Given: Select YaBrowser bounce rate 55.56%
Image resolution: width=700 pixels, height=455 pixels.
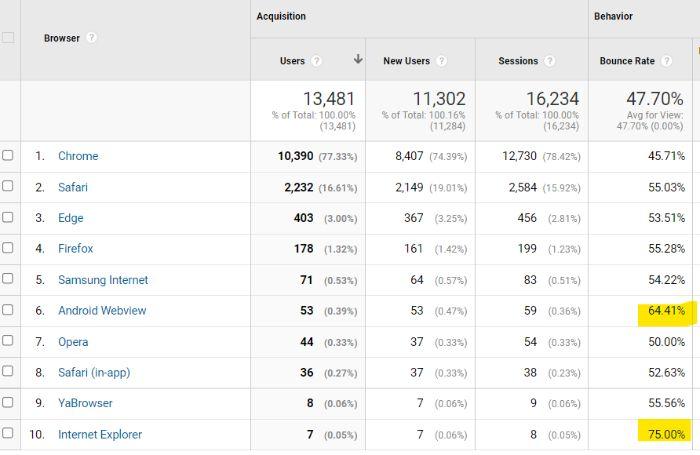Looking at the screenshot, I should tap(667, 403).
